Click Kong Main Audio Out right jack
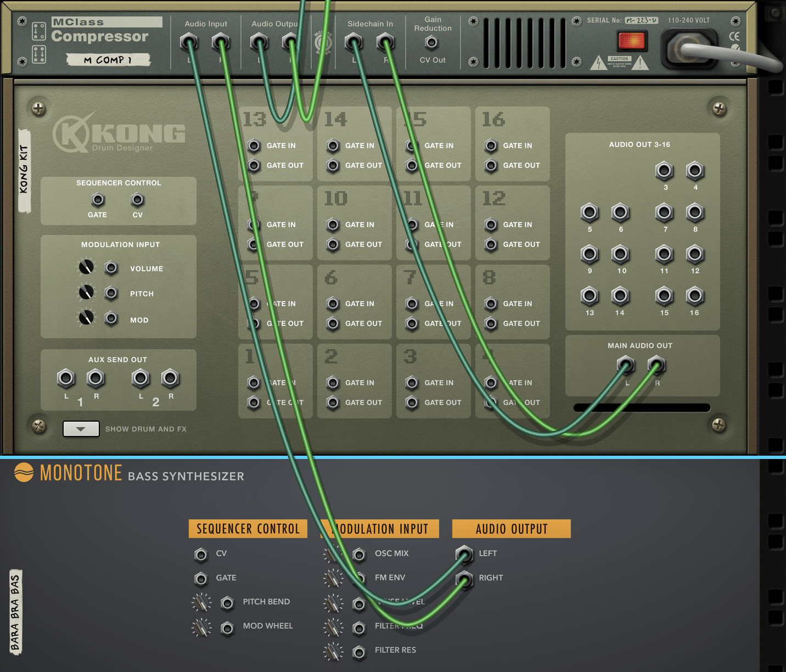Viewport: 786px width, 672px height. click(656, 365)
